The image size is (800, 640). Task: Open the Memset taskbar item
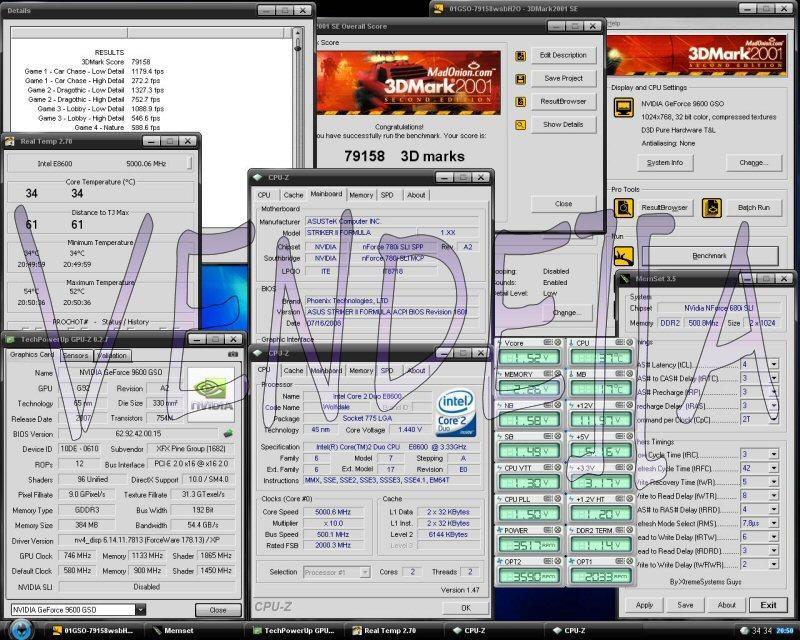(192, 630)
